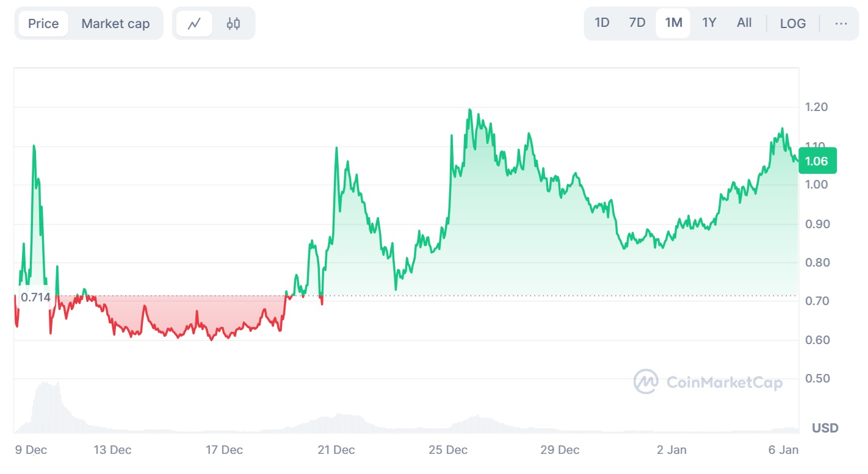This screenshot has height=474, width=868.
Task: Click the 2 Jan date label
Action: (x=671, y=450)
